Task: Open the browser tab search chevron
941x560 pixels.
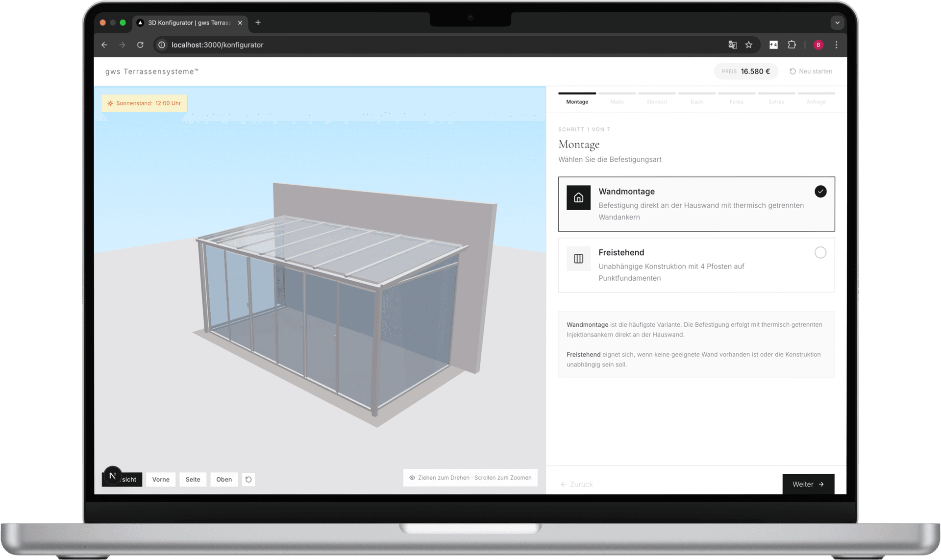Action: click(838, 23)
